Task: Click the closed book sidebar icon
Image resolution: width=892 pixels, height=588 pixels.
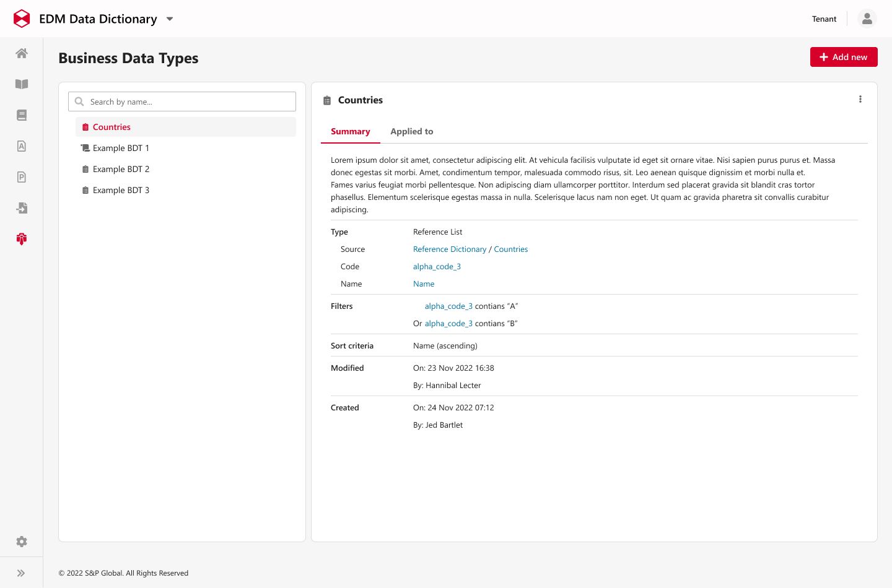Action: click(x=22, y=115)
